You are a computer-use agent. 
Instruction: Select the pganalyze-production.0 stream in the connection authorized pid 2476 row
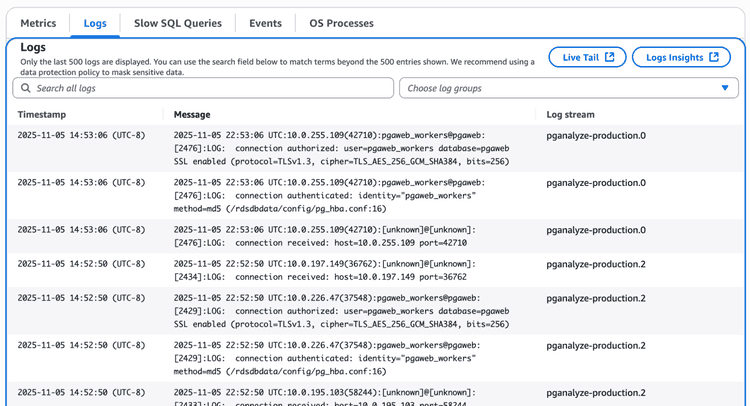pos(596,136)
